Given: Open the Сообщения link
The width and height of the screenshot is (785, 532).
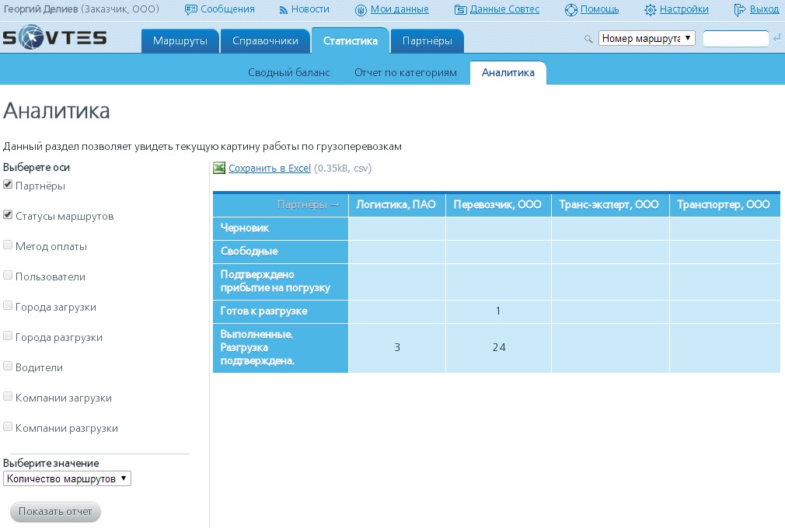Looking at the screenshot, I should coord(227,9).
